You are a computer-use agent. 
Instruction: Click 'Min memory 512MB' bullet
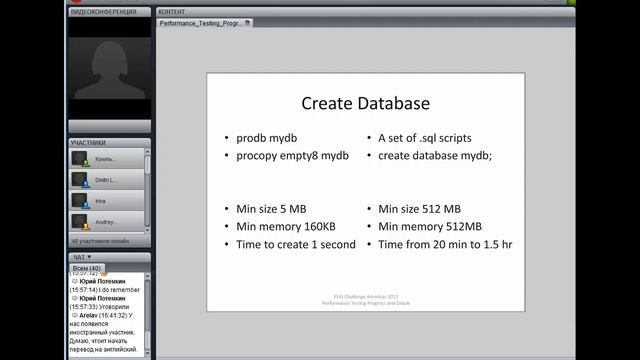tap(430, 227)
